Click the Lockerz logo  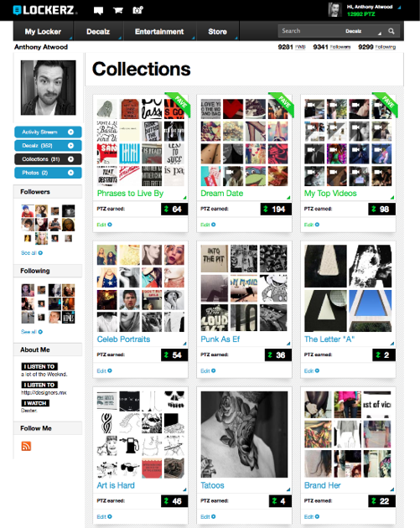point(44,10)
